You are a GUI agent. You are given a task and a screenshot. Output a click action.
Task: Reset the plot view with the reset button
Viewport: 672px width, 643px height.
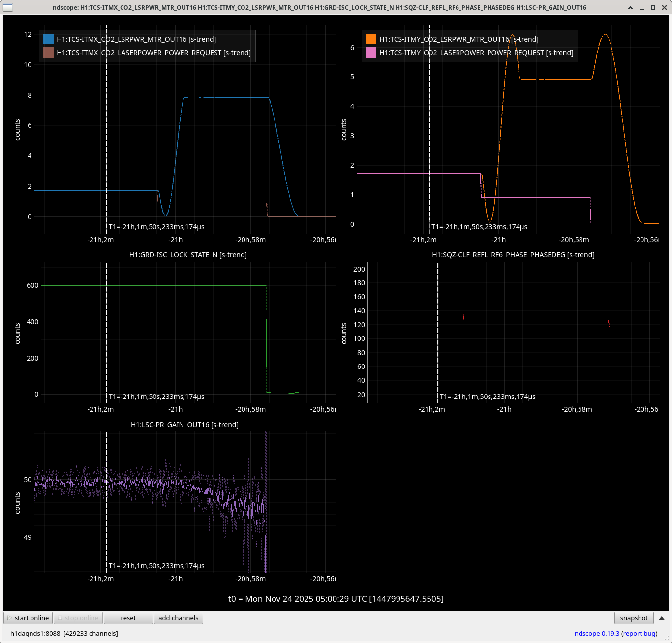pos(128,618)
